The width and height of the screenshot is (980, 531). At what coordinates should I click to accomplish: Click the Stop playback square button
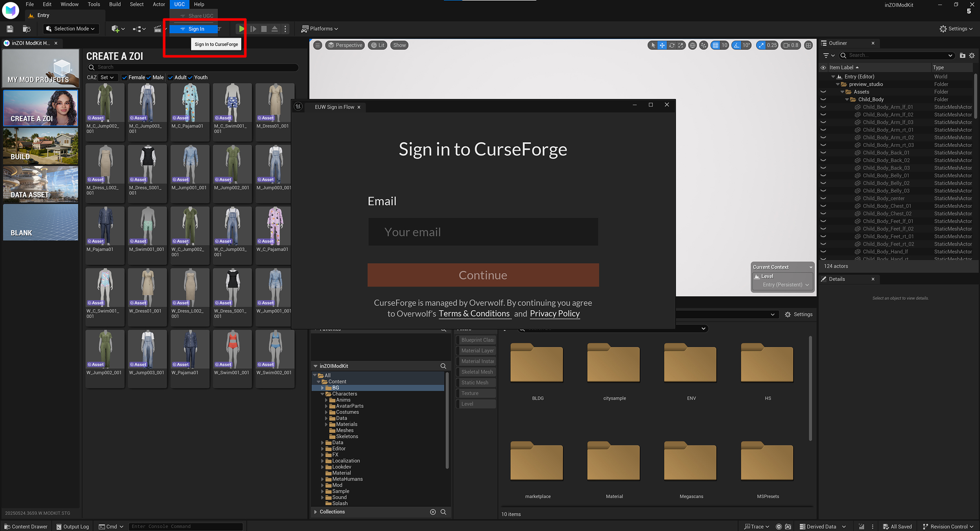pos(264,29)
